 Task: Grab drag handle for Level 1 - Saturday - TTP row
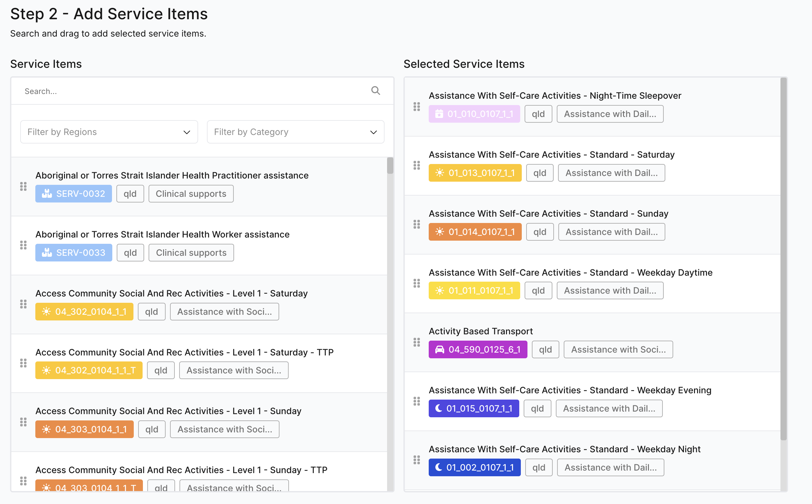pos(23,363)
